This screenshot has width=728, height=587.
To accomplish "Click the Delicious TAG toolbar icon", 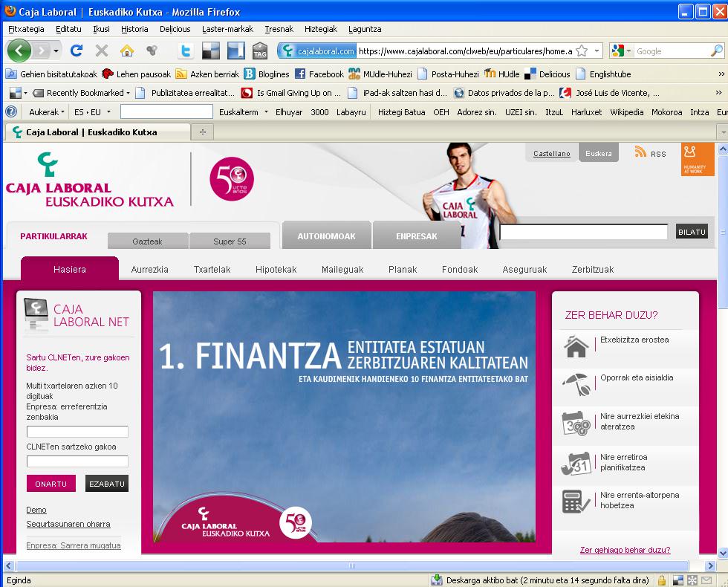I will (259, 51).
